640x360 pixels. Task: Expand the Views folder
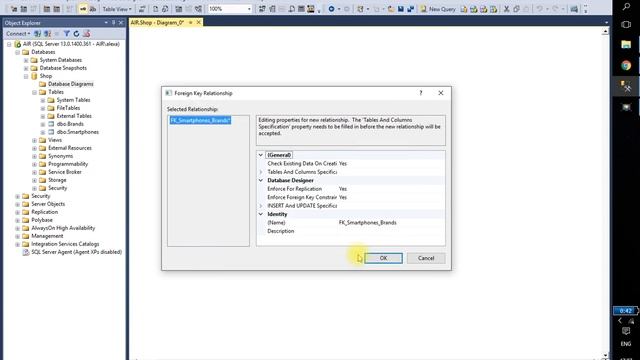35,140
